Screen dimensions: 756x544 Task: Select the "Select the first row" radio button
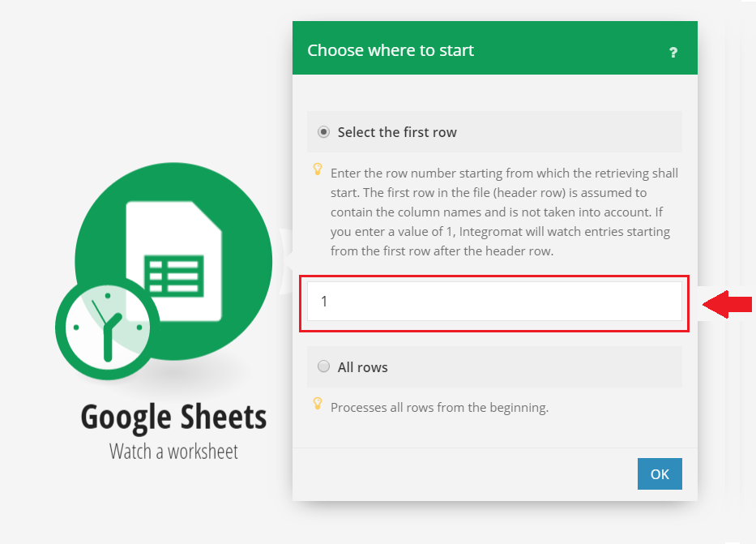tap(324, 132)
